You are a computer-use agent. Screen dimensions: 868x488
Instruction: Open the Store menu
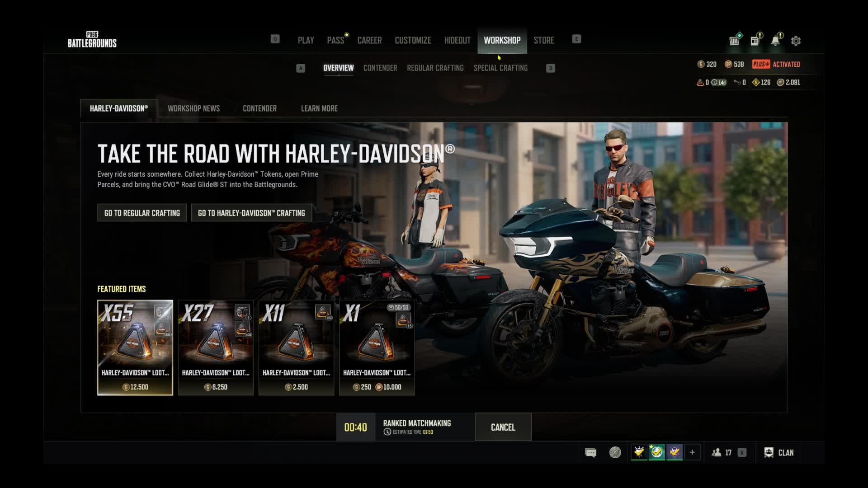coord(544,40)
